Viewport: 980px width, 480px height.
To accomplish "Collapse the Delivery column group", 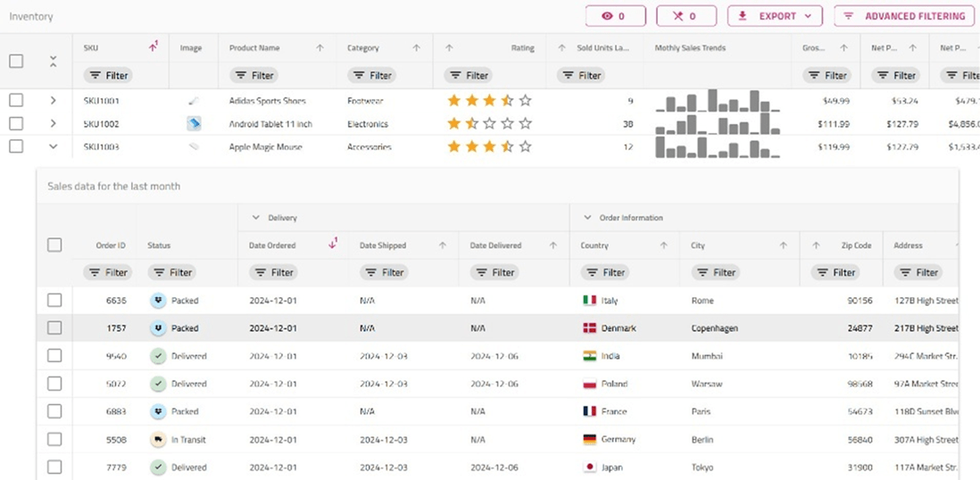I will coord(256,218).
